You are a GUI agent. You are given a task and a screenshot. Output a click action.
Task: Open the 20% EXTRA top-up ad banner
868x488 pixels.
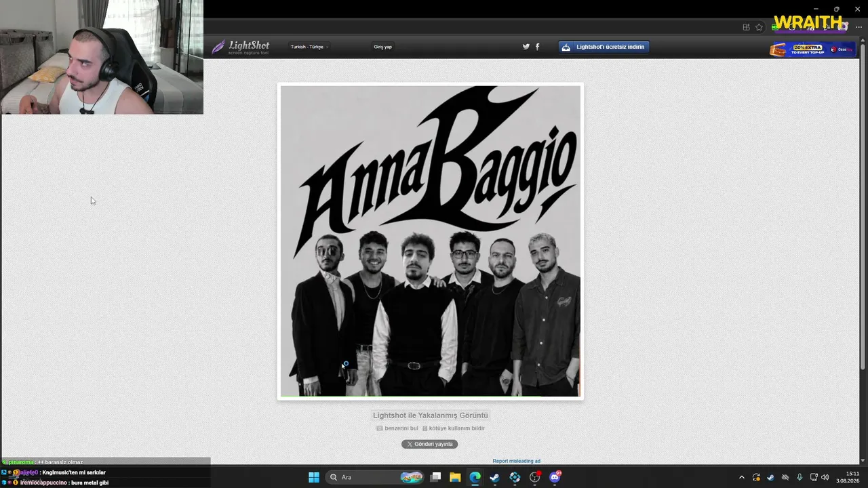click(812, 49)
